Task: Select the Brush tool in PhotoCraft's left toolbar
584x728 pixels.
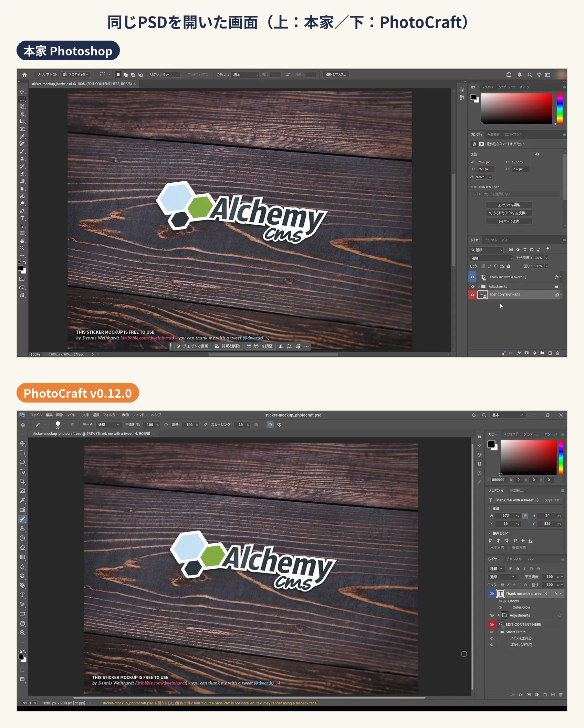Action: pyautogui.click(x=22, y=519)
